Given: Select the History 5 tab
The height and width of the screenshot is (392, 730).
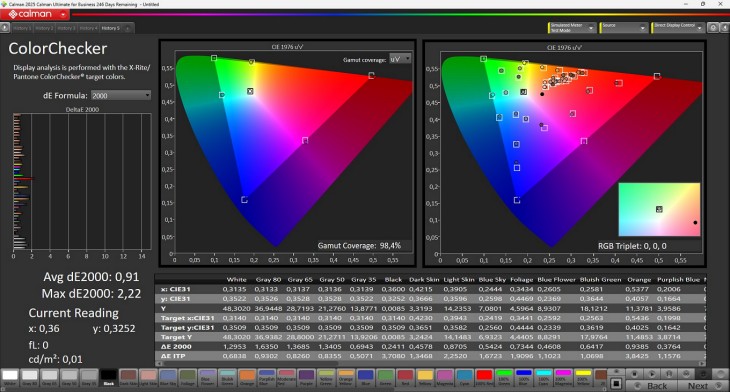Looking at the screenshot, I should 111,28.
